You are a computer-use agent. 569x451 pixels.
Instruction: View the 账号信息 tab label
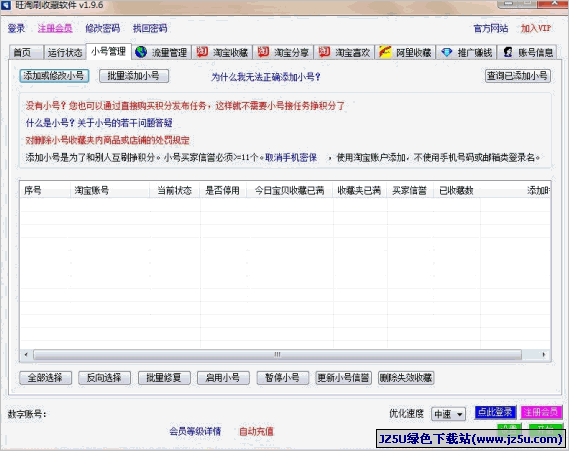point(536,53)
